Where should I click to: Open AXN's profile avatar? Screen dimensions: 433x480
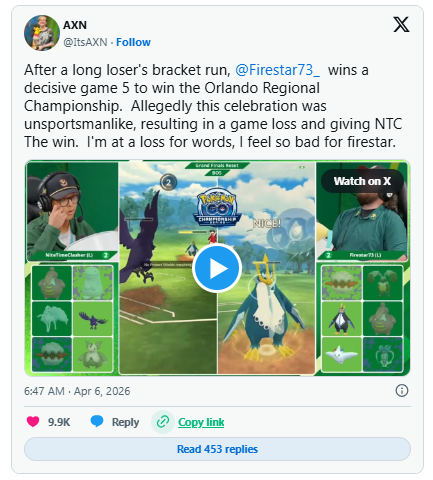pyautogui.click(x=42, y=33)
